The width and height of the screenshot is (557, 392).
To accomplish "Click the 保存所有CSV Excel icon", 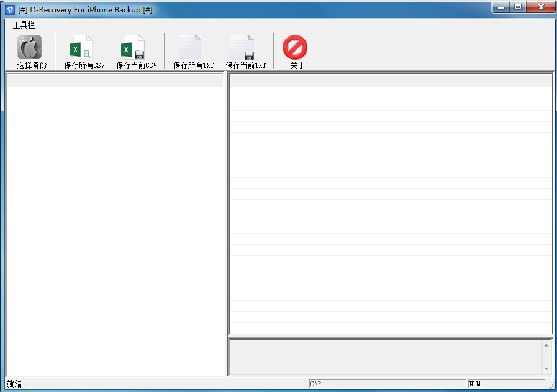I will pyautogui.click(x=81, y=47).
